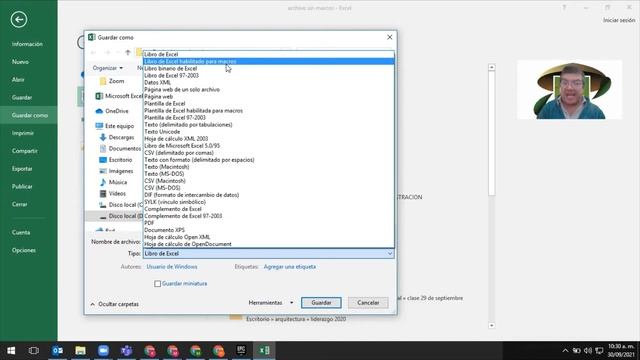Open the Organizar dropdown menu
The image size is (640, 360).
(108, 68)
